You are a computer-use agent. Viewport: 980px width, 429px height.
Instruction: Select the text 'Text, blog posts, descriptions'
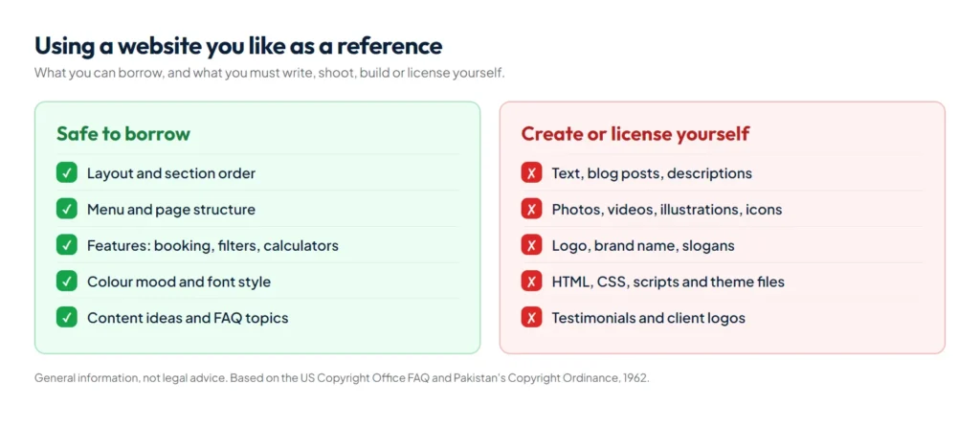pos(652,173)
